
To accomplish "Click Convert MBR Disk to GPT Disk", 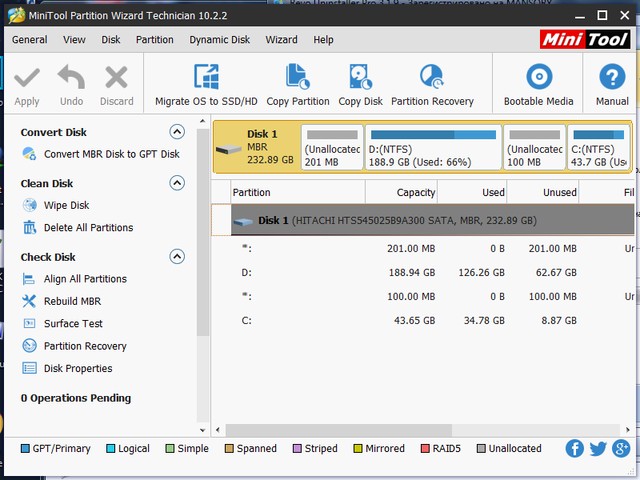I will click(x=111, y=154).
